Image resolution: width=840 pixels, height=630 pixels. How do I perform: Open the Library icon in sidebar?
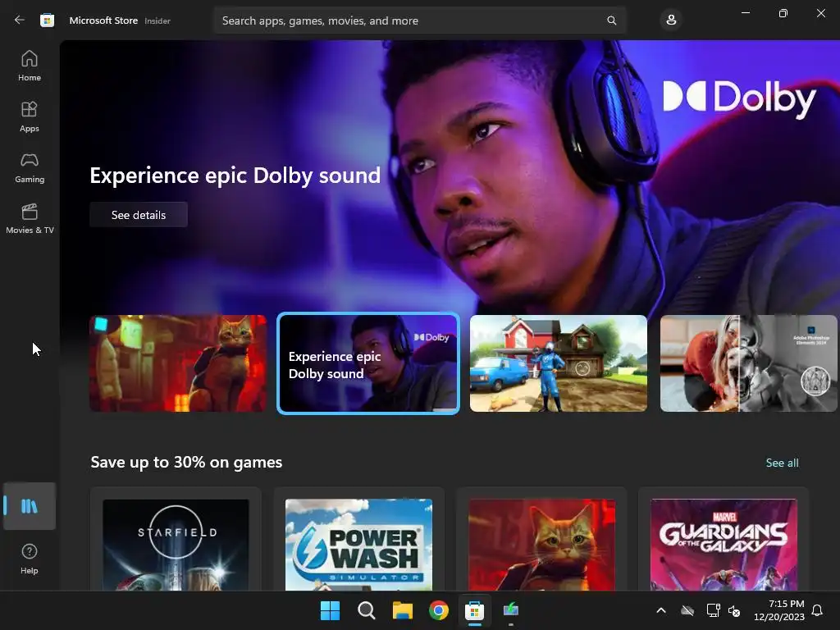[x=30, y=506]
